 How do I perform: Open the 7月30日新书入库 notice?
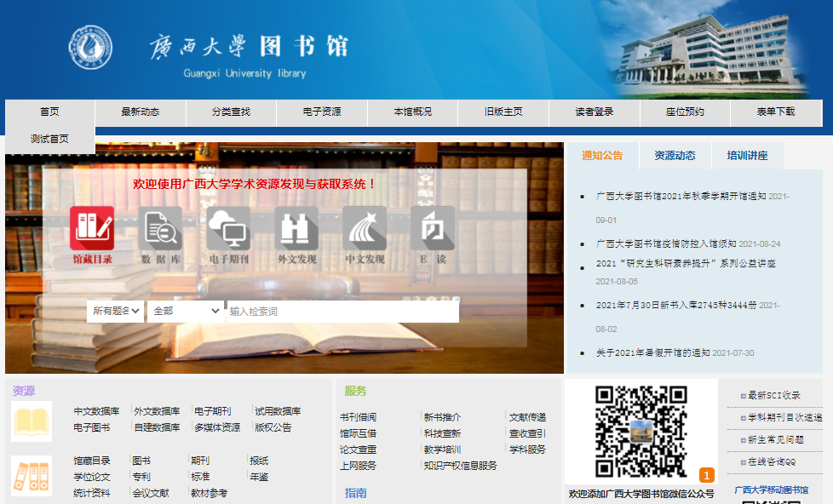point(676,306)
